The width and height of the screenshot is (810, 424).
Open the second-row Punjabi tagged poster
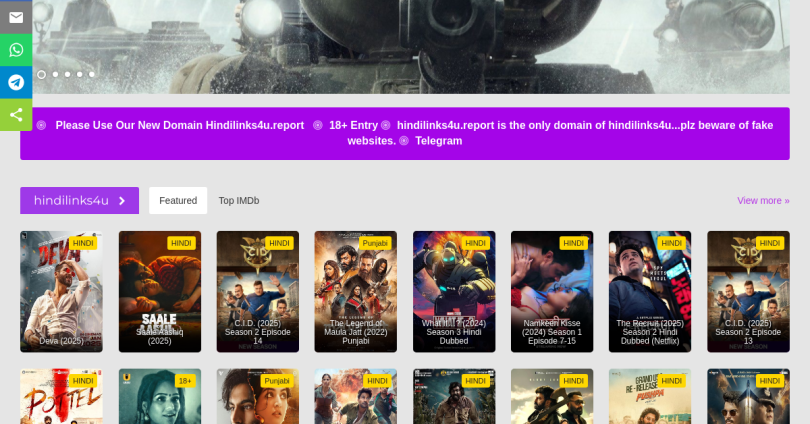pos(258,397)
